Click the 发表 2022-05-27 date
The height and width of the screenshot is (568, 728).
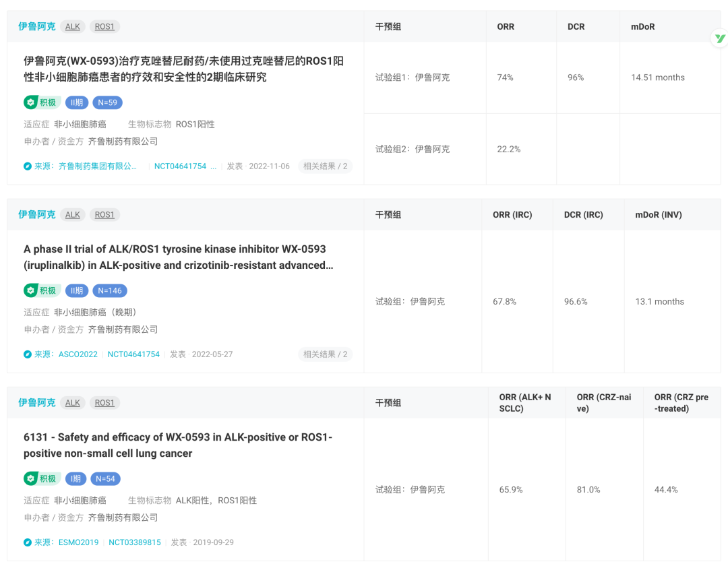pyautogui.click(x=202, y=354)
